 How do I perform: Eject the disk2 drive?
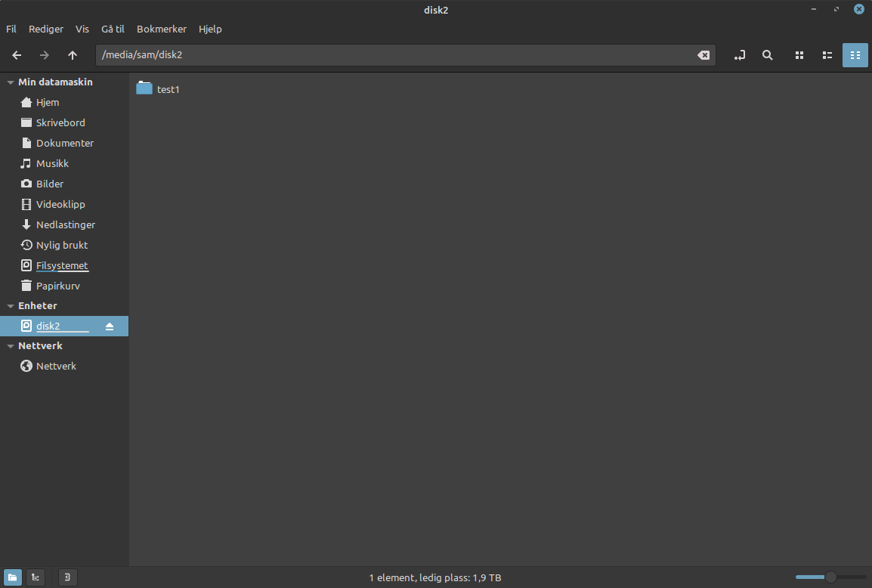[110, 326]
